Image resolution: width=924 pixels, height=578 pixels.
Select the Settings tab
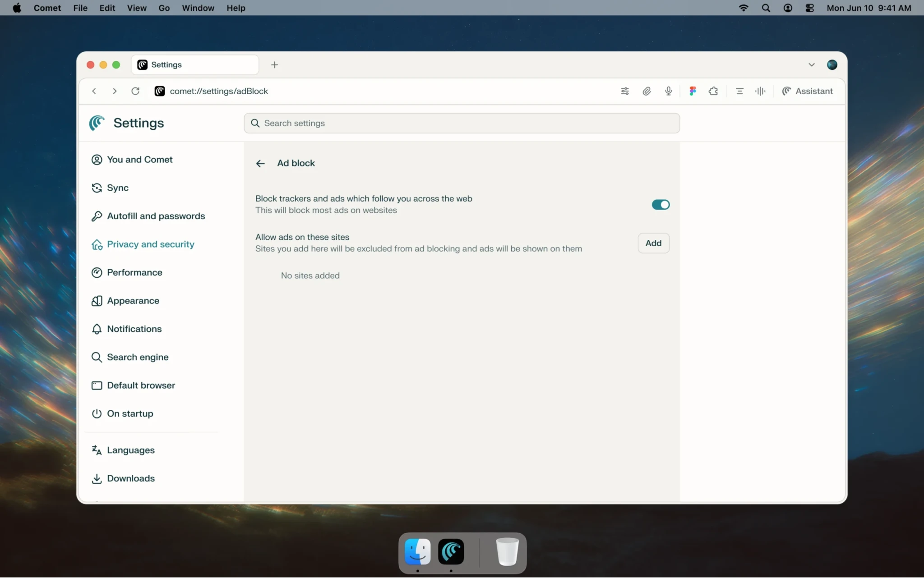point(194,65)
